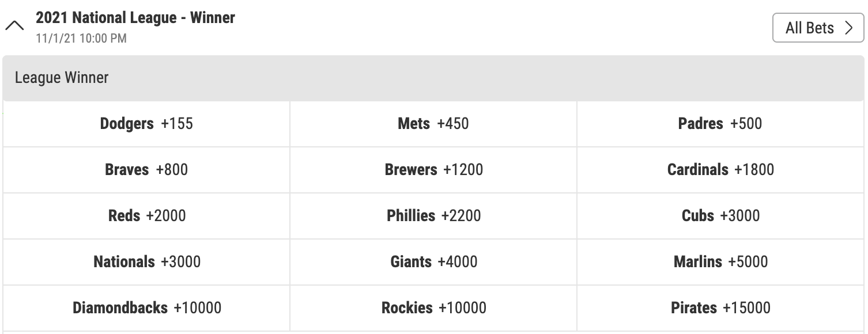This screenshot has height=334, width=868.
Task: Click Cardinals +1800 odds
Action: click(x=720, y=170)
